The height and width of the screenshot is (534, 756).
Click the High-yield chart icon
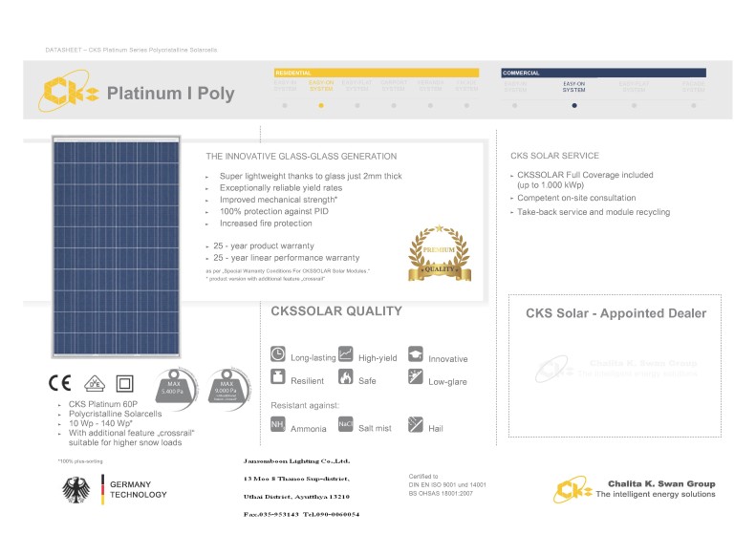[346, 353]
